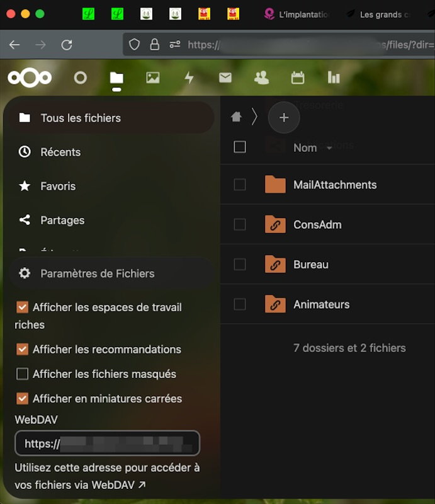This screenshot has width=435, height=504.
Task: Click the Nextcloud logo
Action: click(30, 77)
